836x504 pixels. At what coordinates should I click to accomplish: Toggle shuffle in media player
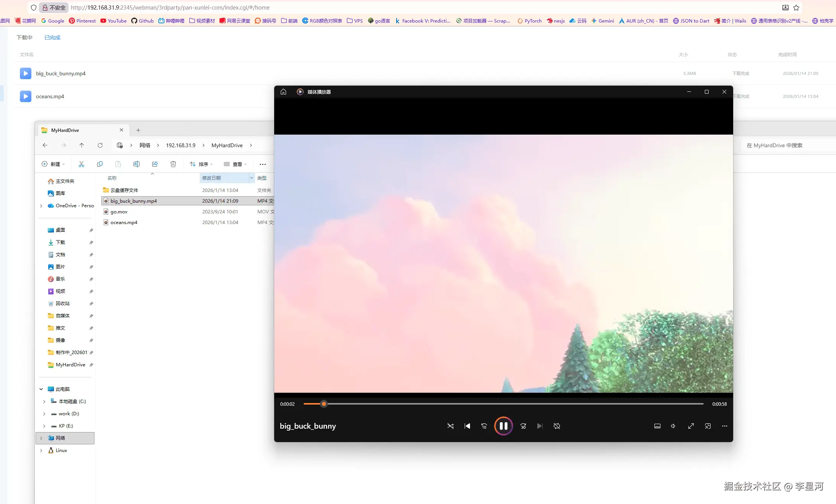click(450, 426)
